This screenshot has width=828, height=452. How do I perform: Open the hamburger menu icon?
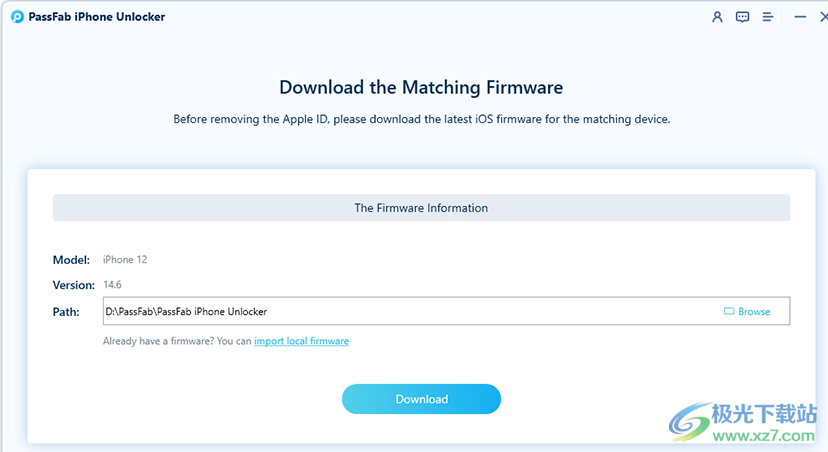pyautogui.click(x=768, y=17)
